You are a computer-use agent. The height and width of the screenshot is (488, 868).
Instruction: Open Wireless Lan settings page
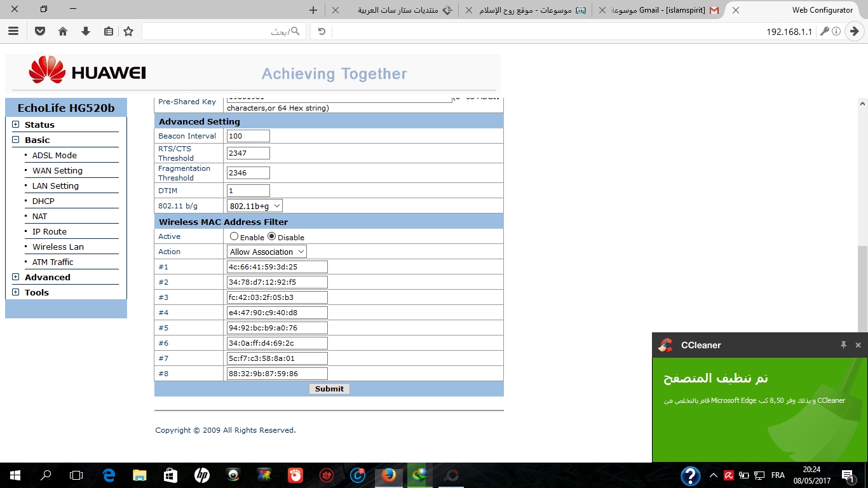pos(58,247)
